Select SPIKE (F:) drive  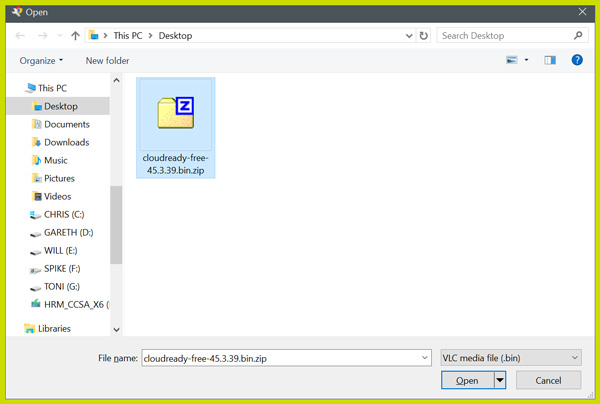55,268
